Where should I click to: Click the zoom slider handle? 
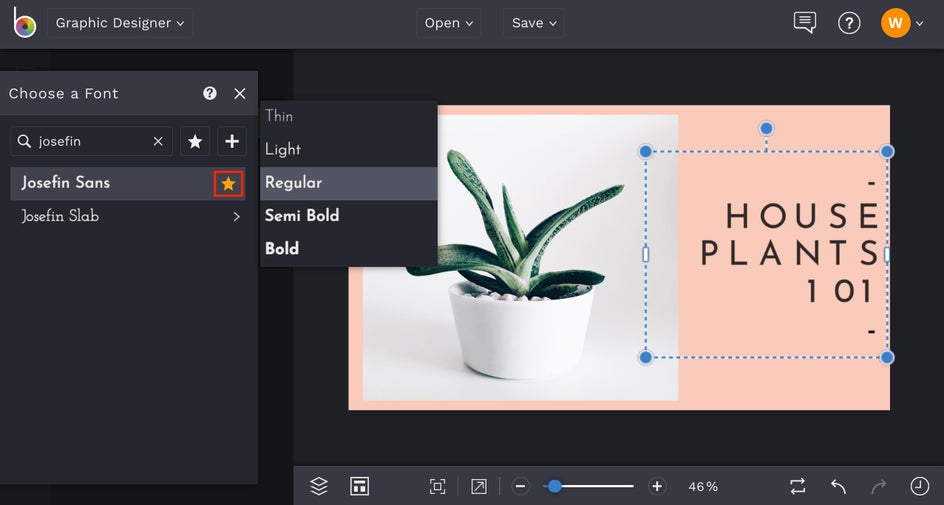click(554, 486)
